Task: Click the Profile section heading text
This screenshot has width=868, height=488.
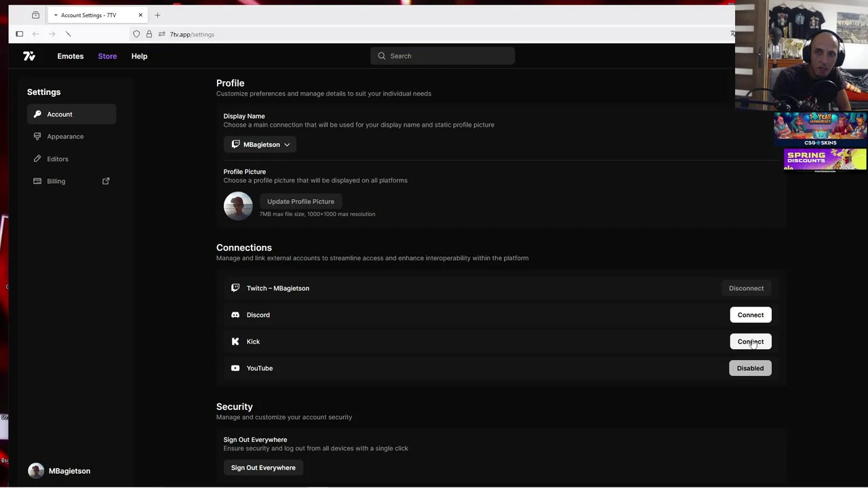Action: point(230,83)
